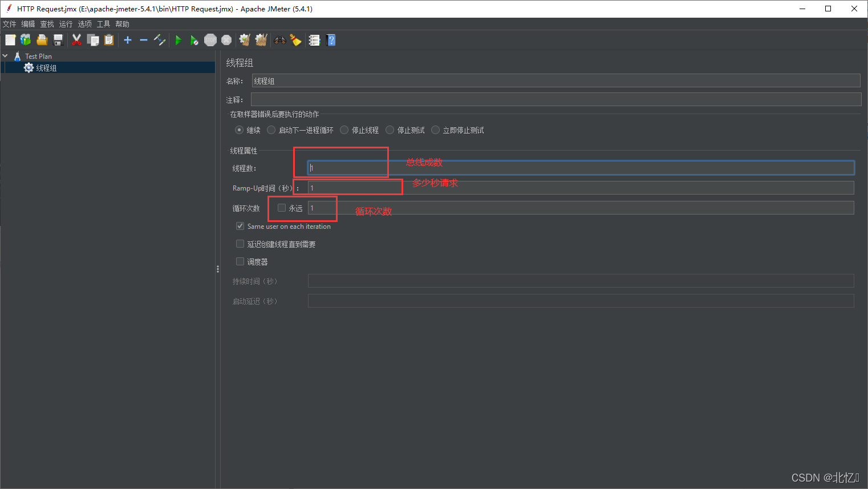Click the 线程属性 section label
Image resolution: width=868 pixels, height=489 pixels.
coord(244,151)
